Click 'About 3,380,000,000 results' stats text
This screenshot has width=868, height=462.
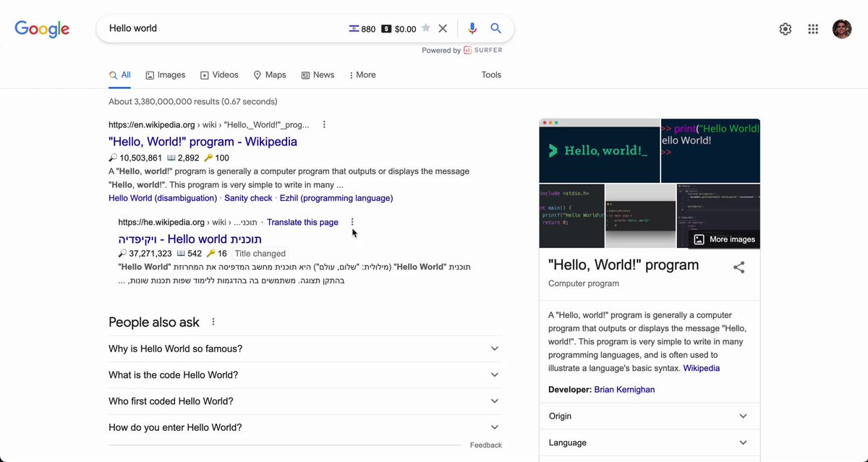tap(193, 101)
